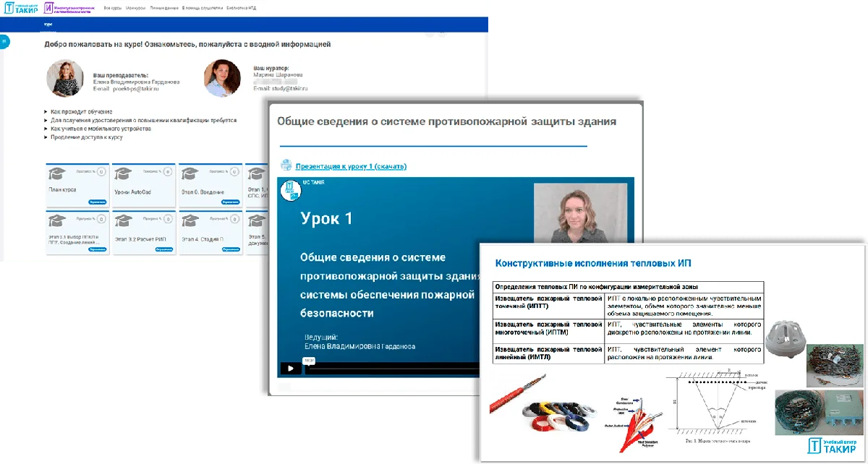Click blue status button on План курса card
The width and height of the screenshot is (868, 464).
click(x=97, y=202)
